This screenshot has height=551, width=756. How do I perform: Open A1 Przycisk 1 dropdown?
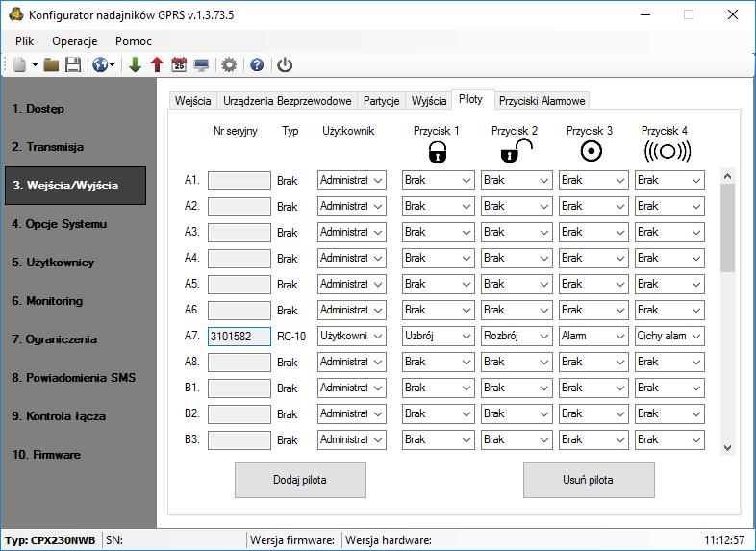(439, 180)
